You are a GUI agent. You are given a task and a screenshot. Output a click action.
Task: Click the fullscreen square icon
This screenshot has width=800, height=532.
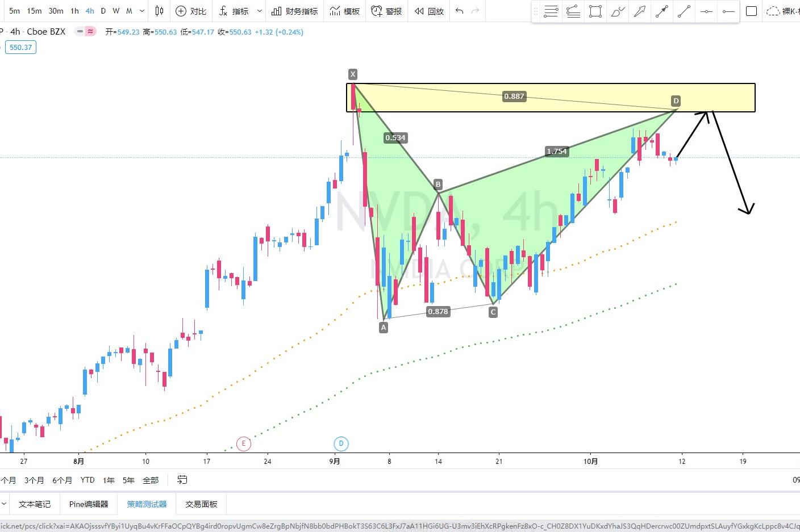(751, 11)
